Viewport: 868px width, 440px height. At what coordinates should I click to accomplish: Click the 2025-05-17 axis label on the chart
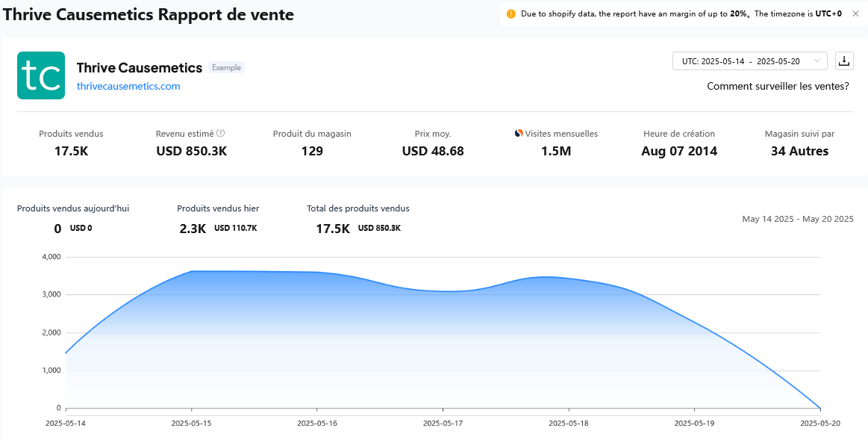(444, 423)
